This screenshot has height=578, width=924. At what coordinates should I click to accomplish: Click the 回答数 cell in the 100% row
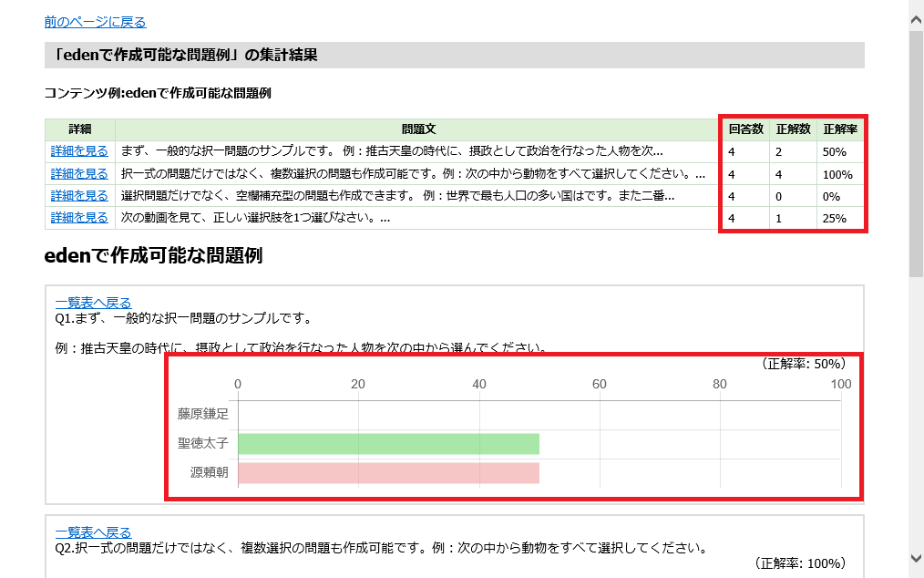tap(745, 174)
